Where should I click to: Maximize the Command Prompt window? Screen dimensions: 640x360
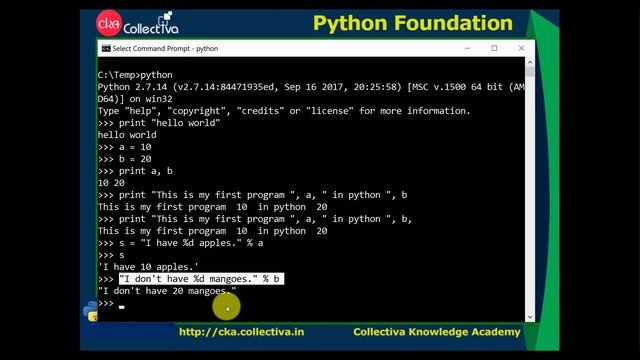click(494, 48)
